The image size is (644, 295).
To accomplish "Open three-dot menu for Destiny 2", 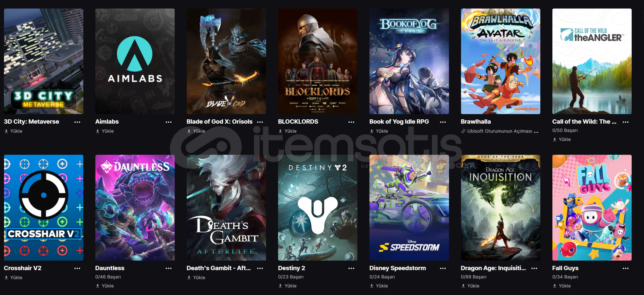I will point(352,269).
